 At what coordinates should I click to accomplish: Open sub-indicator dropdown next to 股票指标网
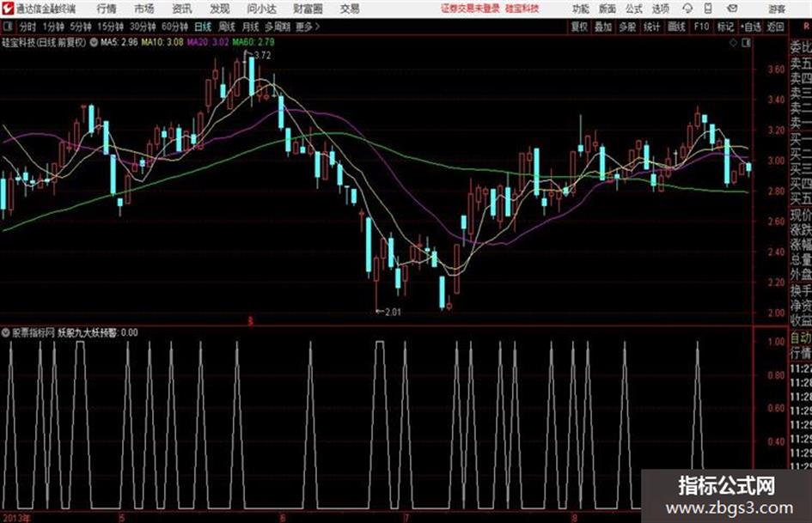6,332
